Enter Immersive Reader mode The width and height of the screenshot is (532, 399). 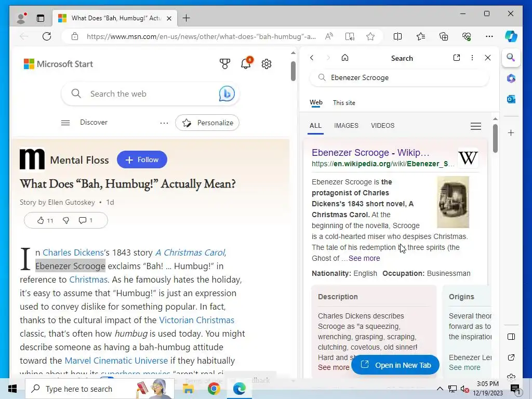coord(350,36)
